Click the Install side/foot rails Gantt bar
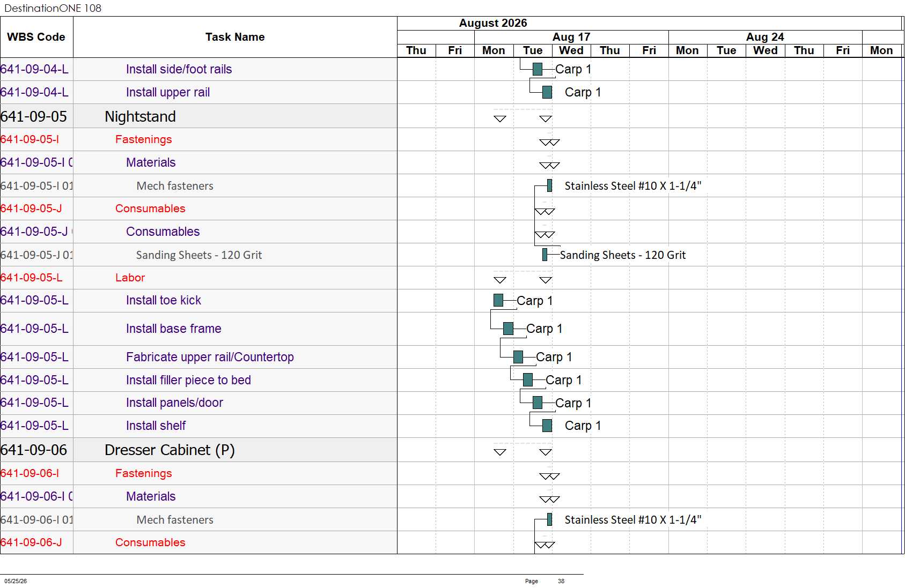This screenshot has height=588, width=905. pos(537,69)
